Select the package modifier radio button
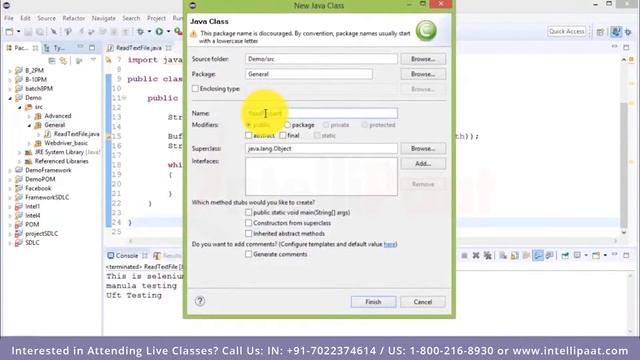Viewport: 640px width, 360px height. tap(287, 125)
